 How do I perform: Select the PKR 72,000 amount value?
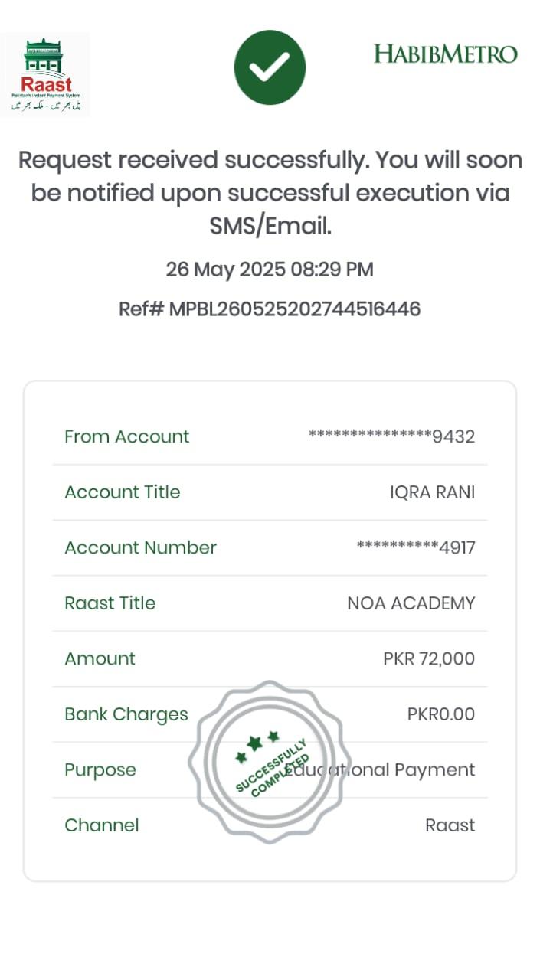429,658
